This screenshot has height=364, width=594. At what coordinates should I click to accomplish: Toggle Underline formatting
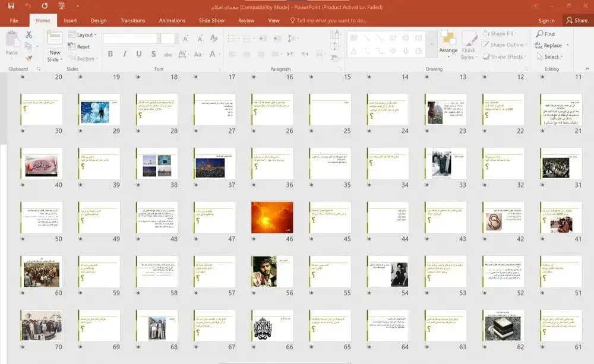139,54
